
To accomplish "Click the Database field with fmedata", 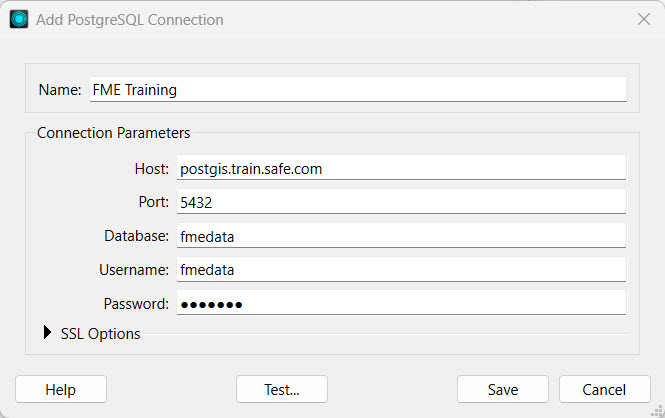I will coord(401,236).
